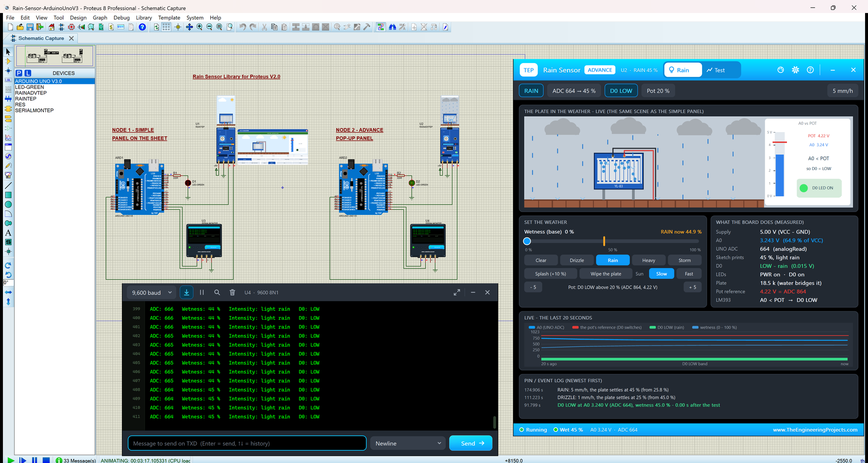Click the Pan/Center view arrows icon

tap(189, 27)
